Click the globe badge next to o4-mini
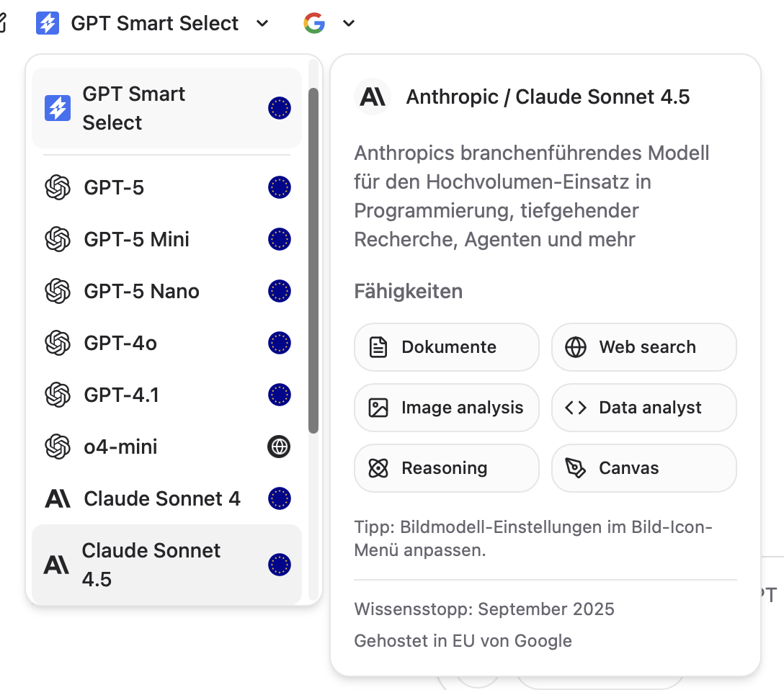 click(279, 446)
